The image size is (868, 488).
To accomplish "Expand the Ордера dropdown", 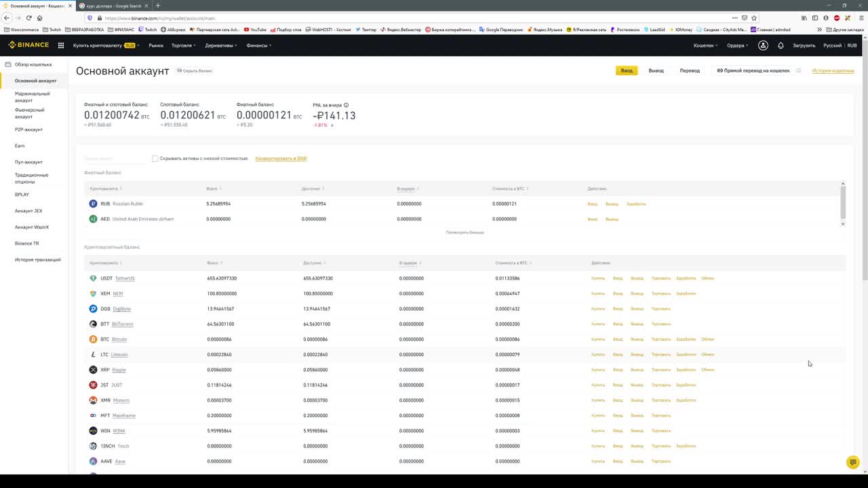I will pyautogui.click(x=737, y=45).
